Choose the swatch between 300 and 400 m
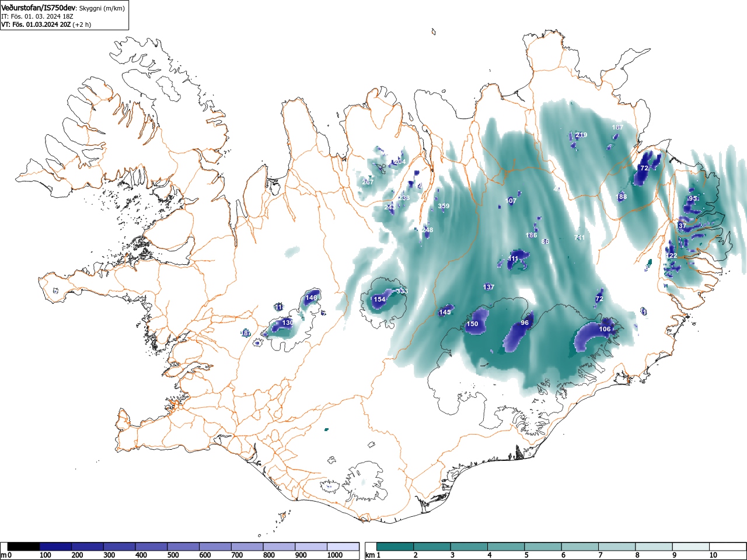 point(120,547)
